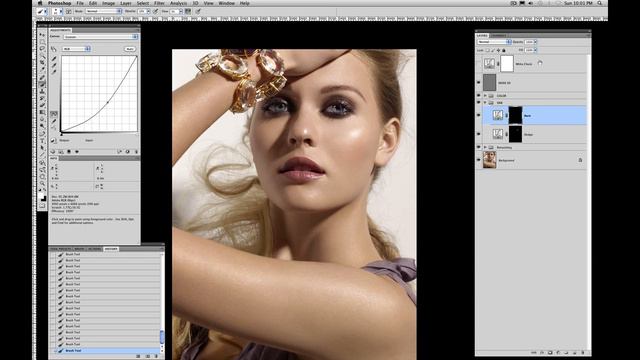Create a new layer from Layers panel footer
The image size is (640, 360).
pos(575,352)
